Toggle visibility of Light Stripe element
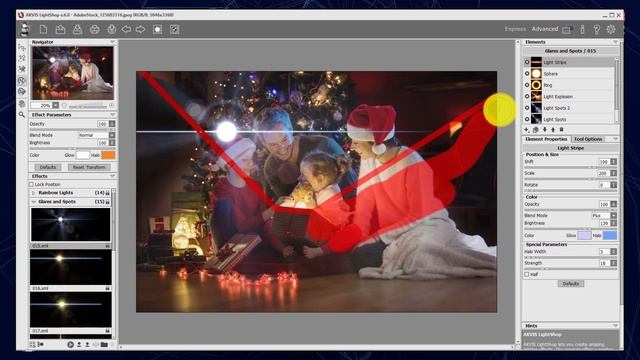640x360 pixels. pos(527,62)
